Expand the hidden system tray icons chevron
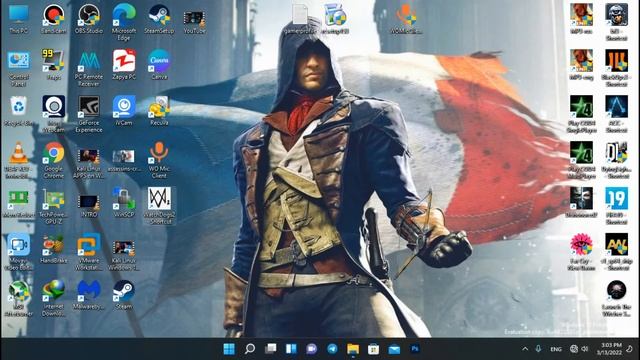 coord(525,349)
